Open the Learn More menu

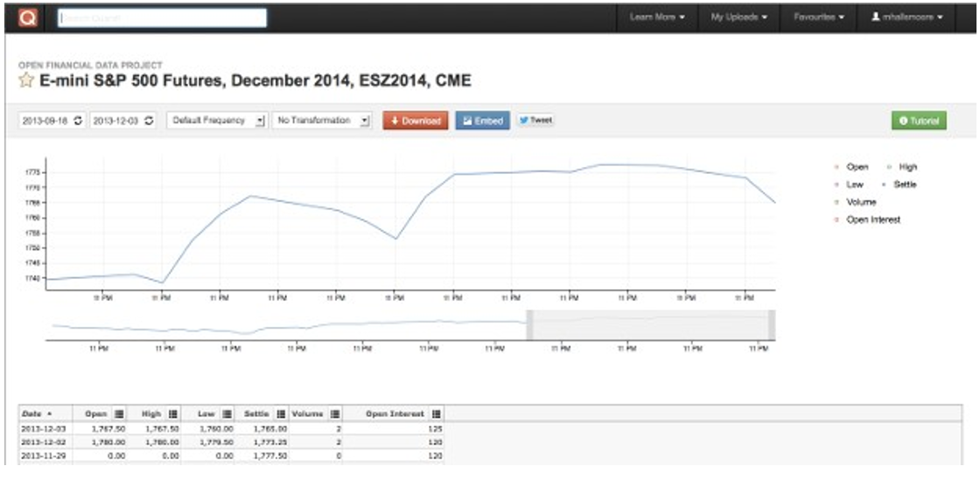pyautogui.click(x=657, y=17)
